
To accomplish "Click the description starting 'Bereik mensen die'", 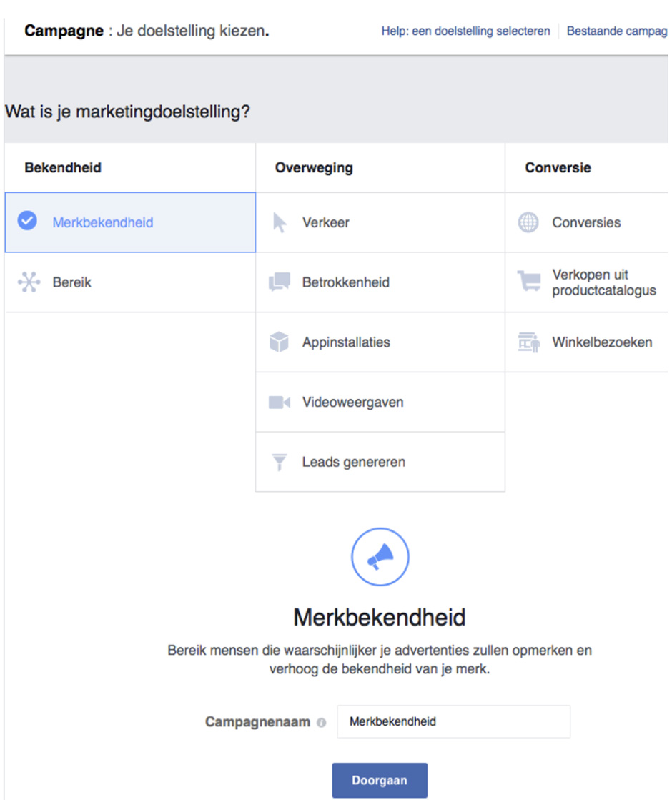I will (380, 660).
